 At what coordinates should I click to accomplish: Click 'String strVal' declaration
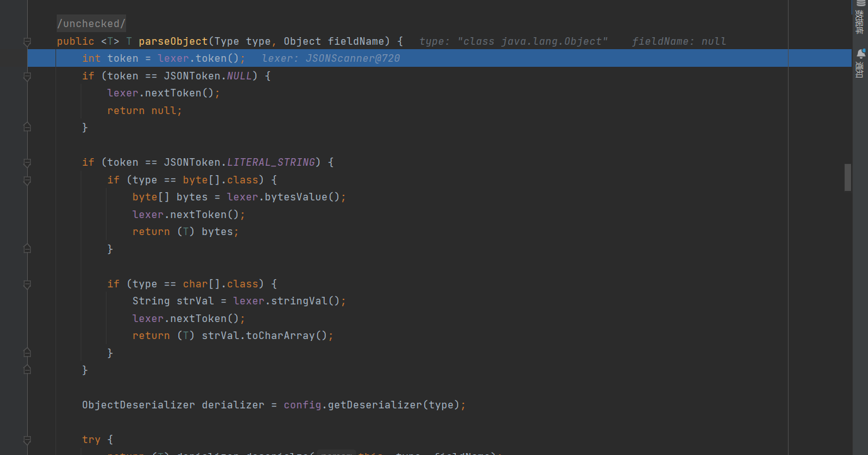pyautogui.click(x=173, y=301)
